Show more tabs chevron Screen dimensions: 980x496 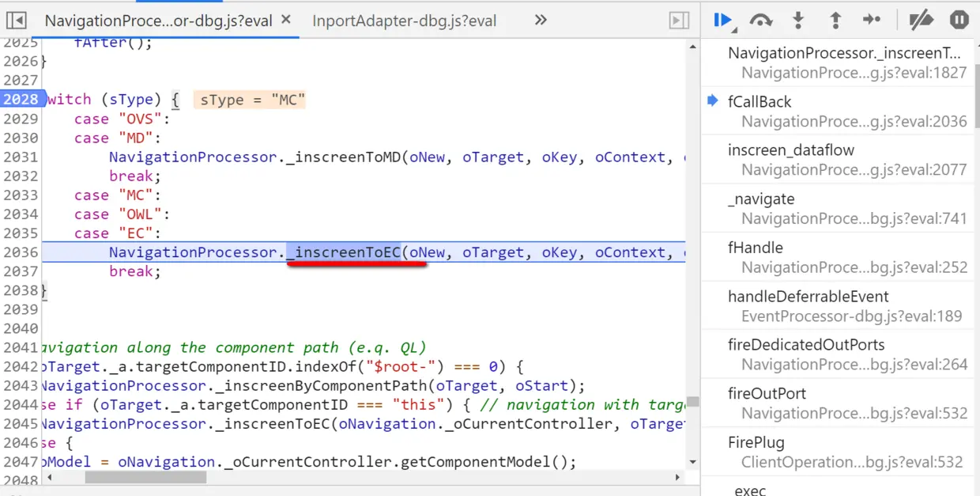pos(541,21)
